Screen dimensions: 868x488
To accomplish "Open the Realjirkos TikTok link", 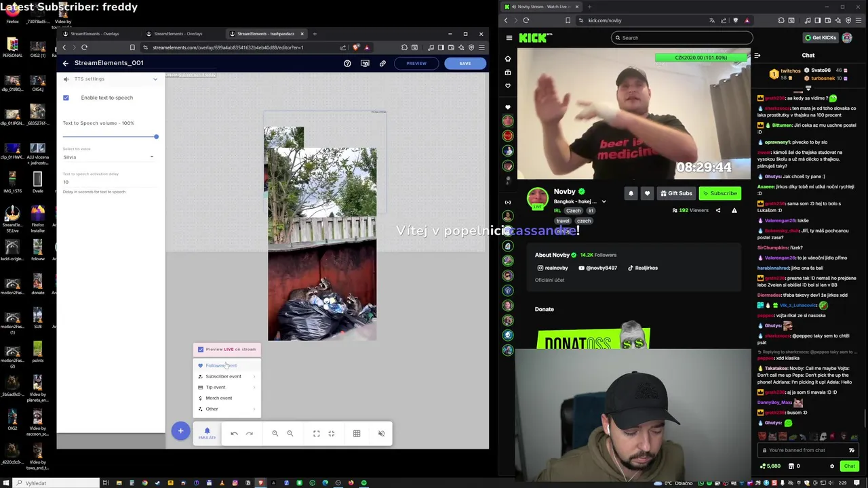I will [643, 268].
